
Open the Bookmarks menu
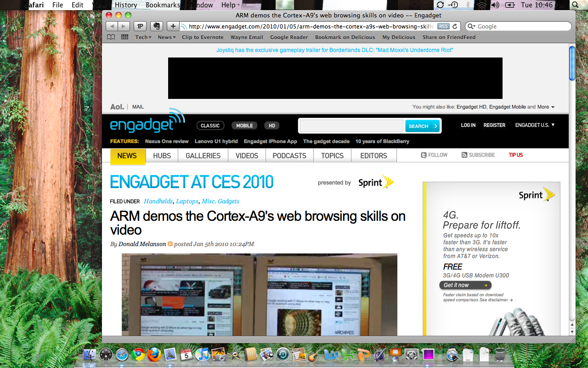click(163, 5)
